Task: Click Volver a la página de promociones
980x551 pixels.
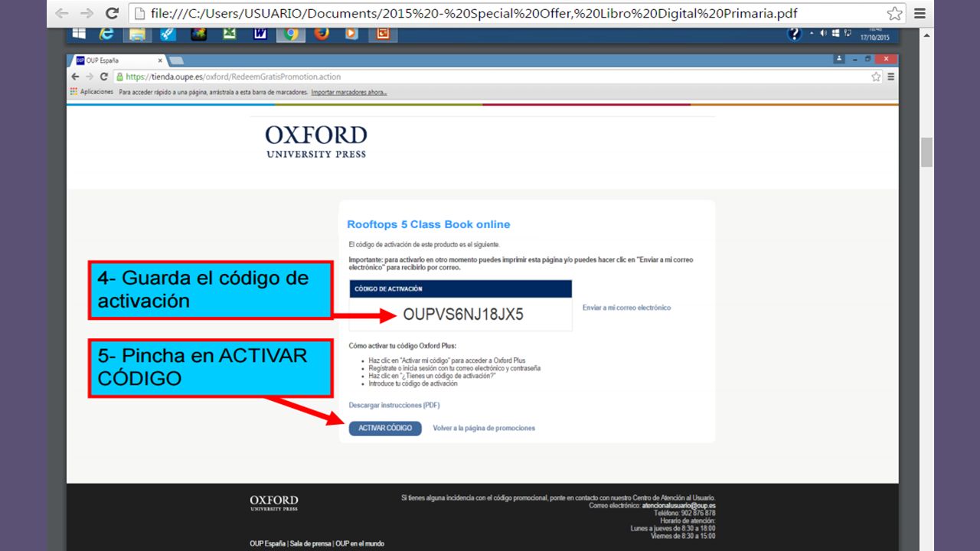Action: [484, 429]
